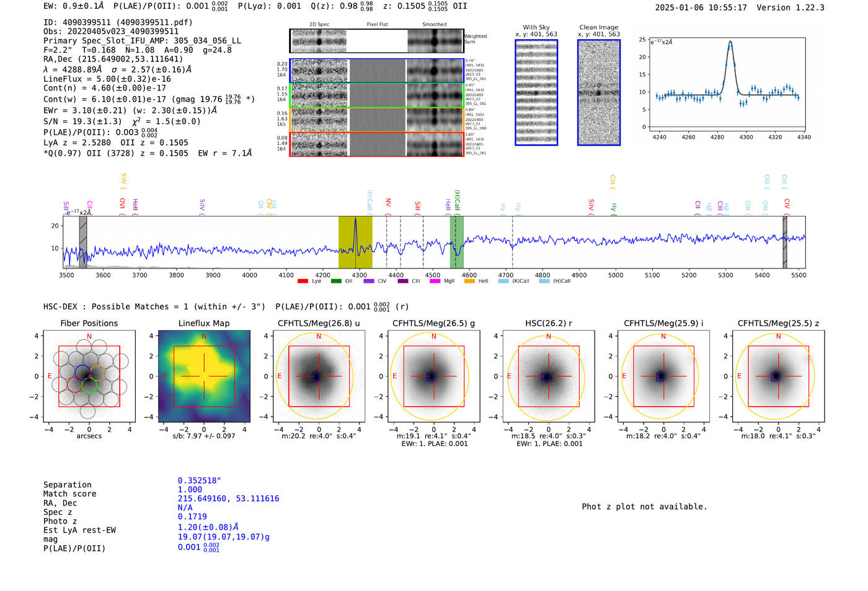Image resolution: width=868 pixels, height=591 pixels.
Task: Click the blue fiber circle in Fiber Positions
Action: (x=83, y=373)
